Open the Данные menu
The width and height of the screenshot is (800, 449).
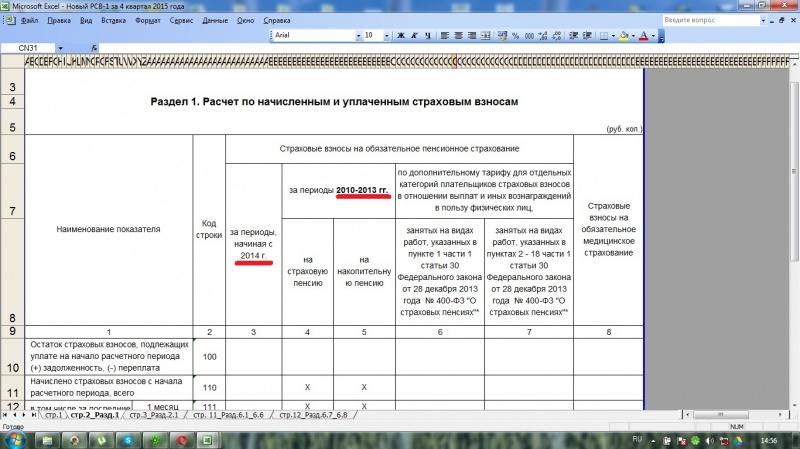coord(214,20)
